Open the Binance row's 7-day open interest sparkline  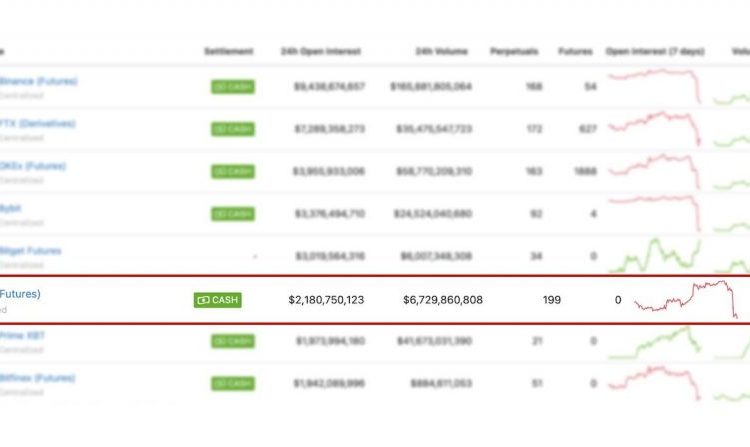point(654,86)
